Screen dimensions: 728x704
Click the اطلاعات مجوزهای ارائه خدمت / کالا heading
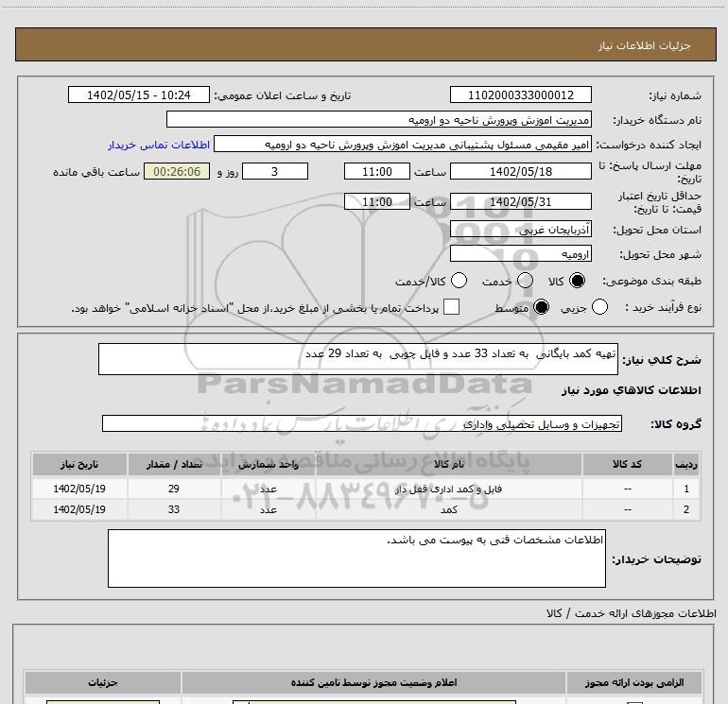pos(632,613)
